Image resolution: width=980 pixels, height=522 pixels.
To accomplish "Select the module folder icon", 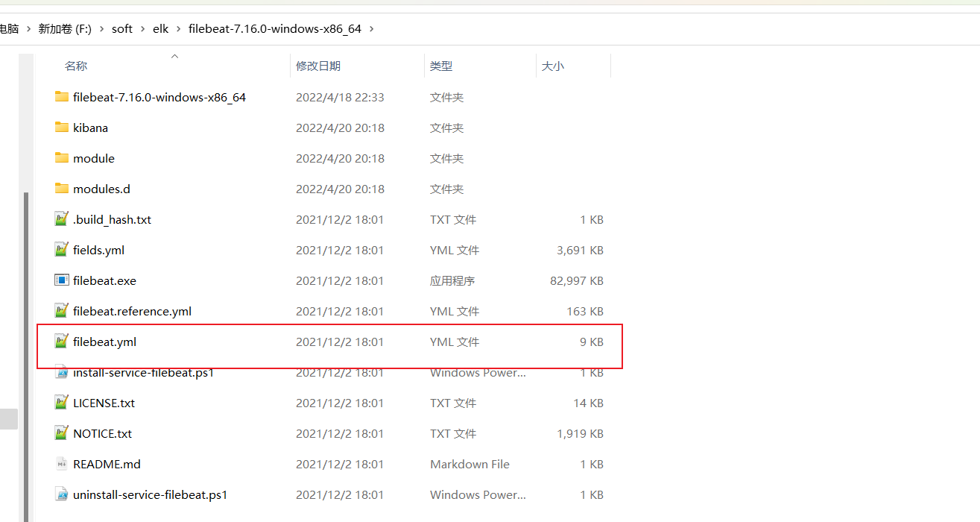I will tap(62, 158).
